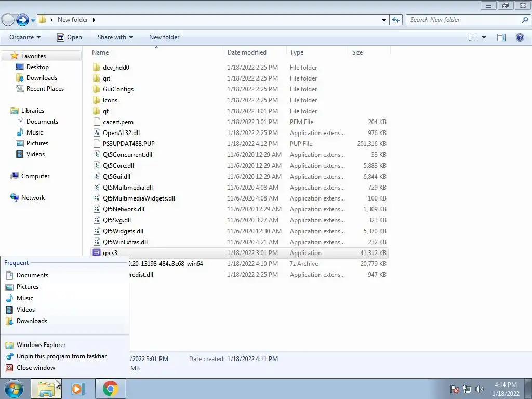Open Google Chrome taskbar icon
The image size is (532, 399).
(111, 389)
